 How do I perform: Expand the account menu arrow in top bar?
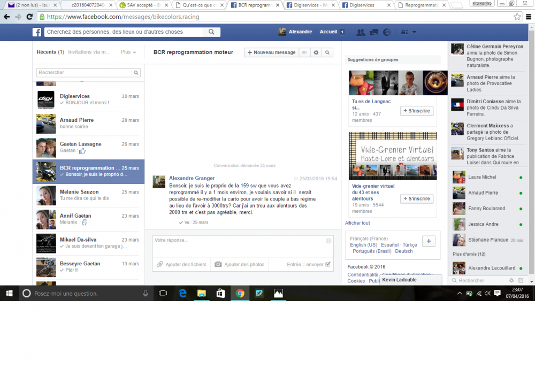[x=415, y=32]
